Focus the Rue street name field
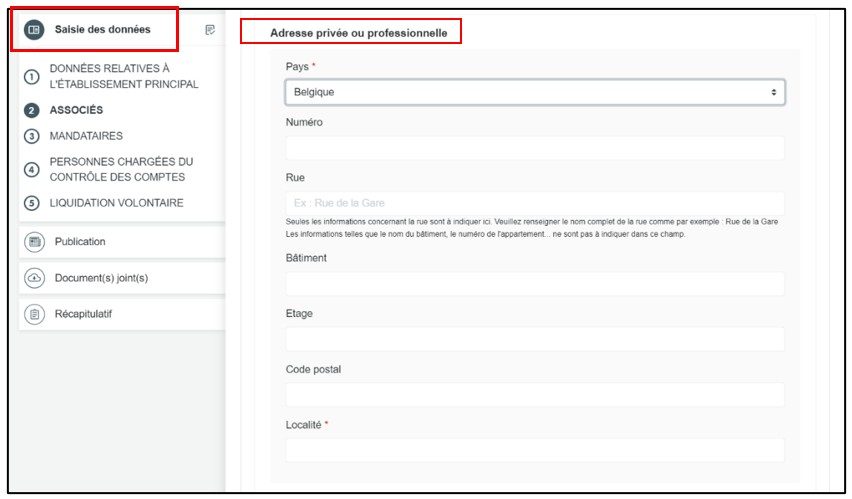This screenshot has width=852, height=499. (x=534, y=203)
